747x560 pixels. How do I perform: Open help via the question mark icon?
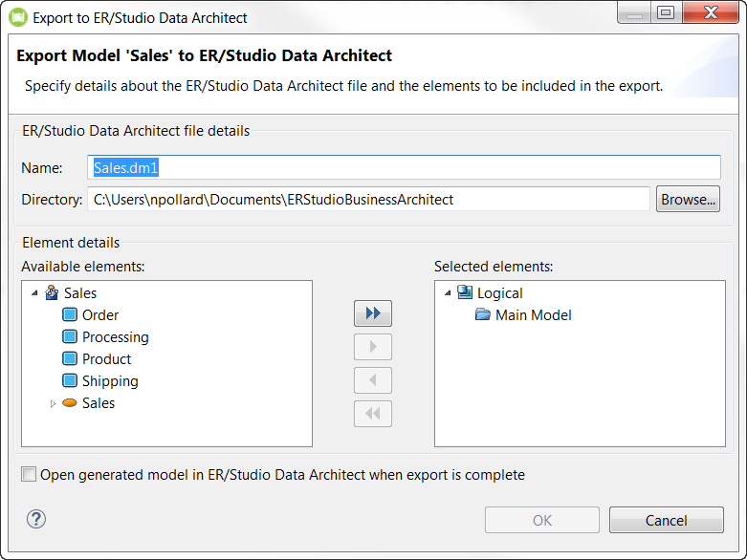click(x=36, y=519)
